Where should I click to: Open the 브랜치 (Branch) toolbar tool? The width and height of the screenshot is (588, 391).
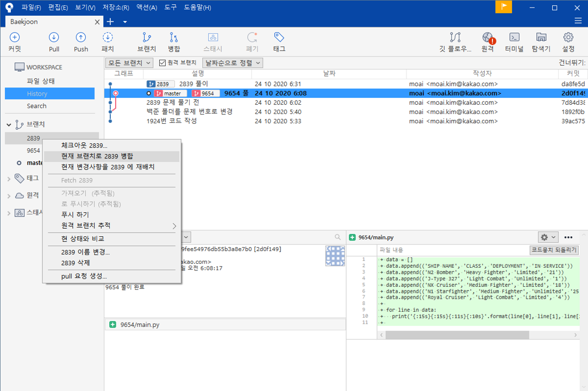point(147,42)
